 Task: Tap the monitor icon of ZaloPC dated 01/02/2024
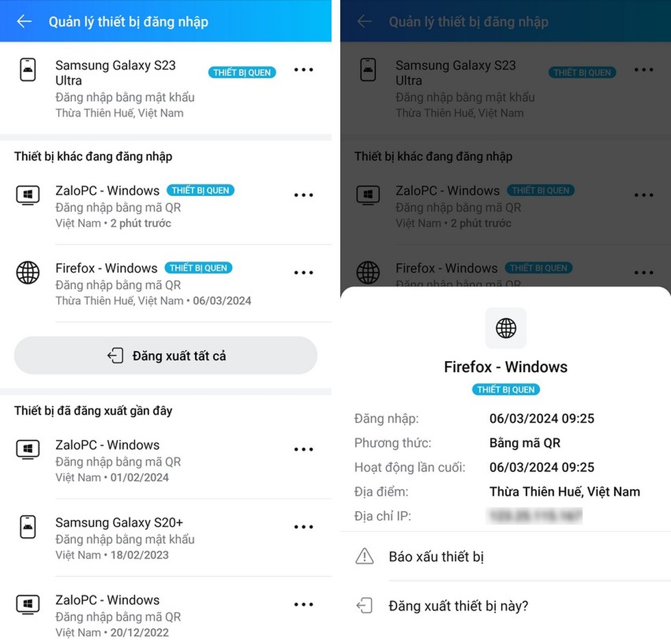tap(27, 449)
